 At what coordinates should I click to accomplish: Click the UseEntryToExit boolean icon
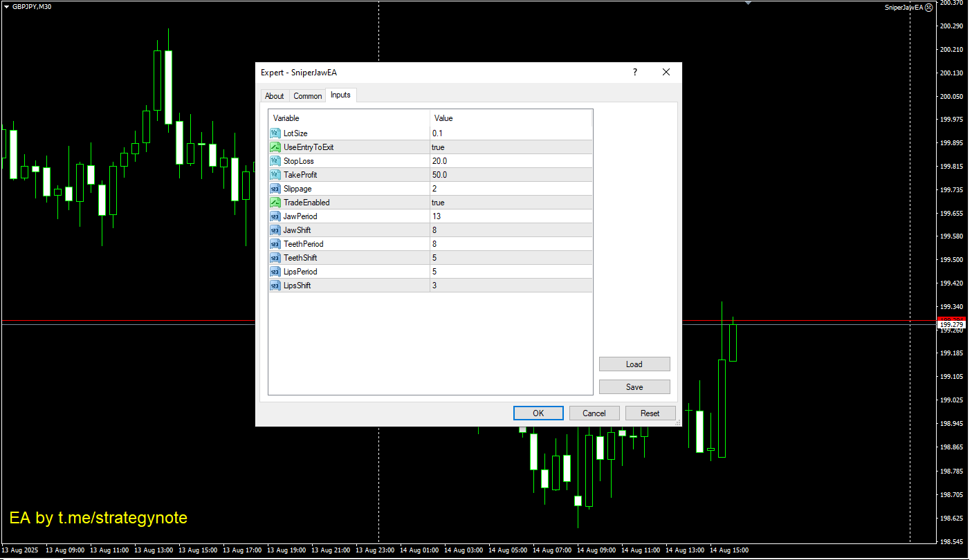click(x=275, y=147)
